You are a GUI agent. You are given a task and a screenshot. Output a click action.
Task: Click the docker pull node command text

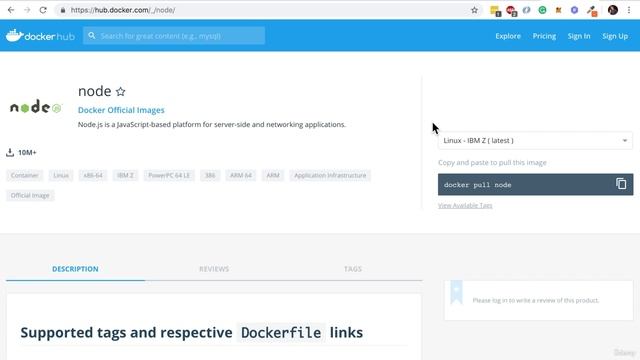pyautogui.click(x=478, y=185)
